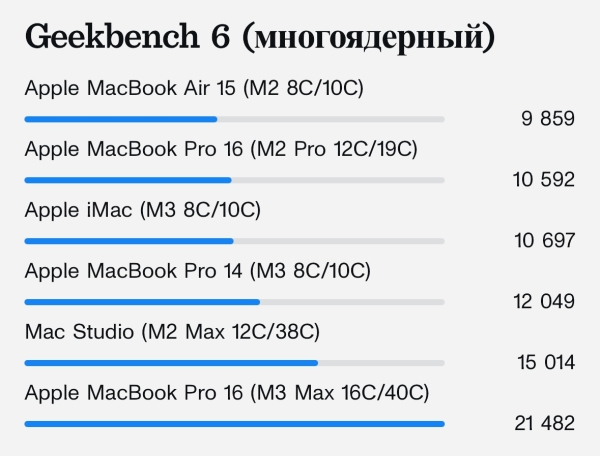The width and height of the screenshot is (600, 456).
Task: Select MacBook Pro 16 M2 Pro label
Action: click(221, 149)
